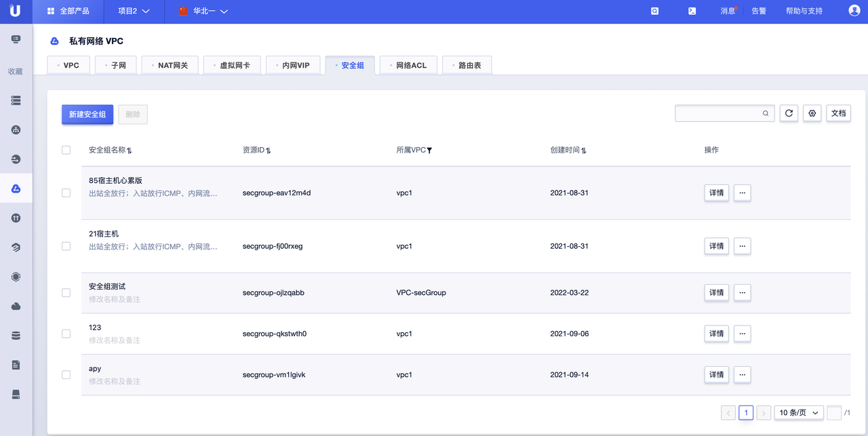Click the search magnifier in the top bar
Image resolution: width=868 pixels, height=436 pixels.
click(654, 11)
